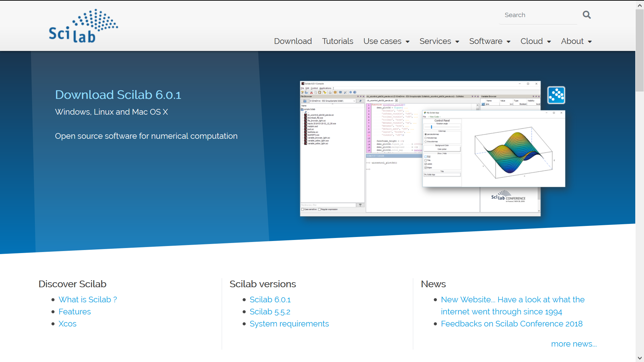The image size is (644, 362).
Task: Click the search magnifier icon
Action: click(587, 15)
